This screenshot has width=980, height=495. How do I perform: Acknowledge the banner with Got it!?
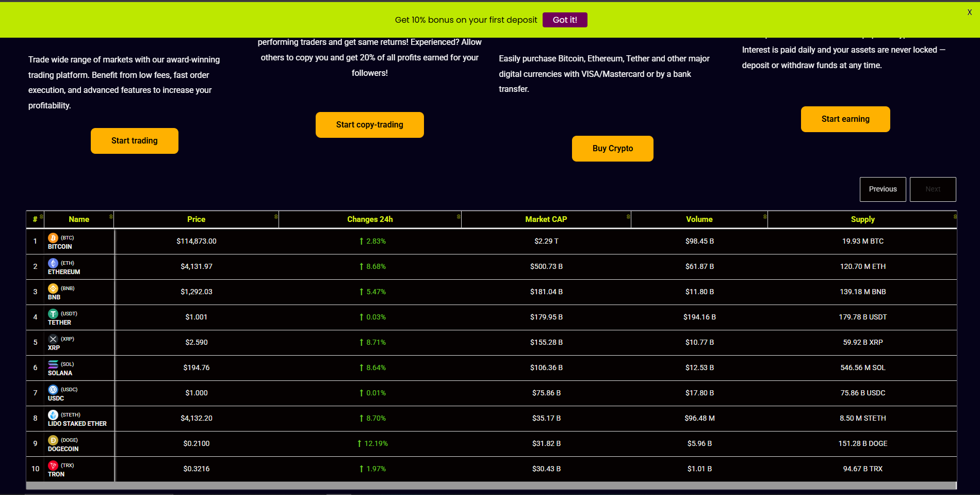tap(565, 20)
